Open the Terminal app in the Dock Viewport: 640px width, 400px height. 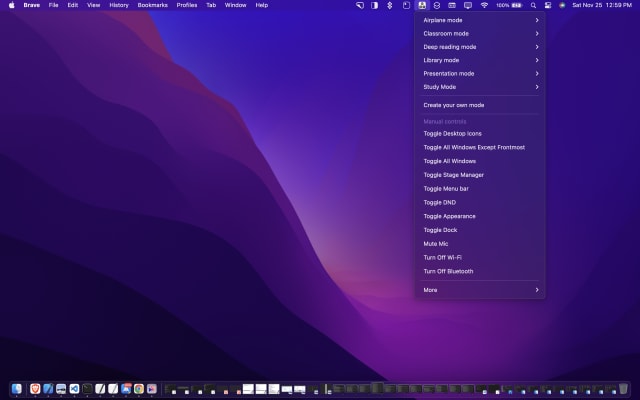click(87, 389)
